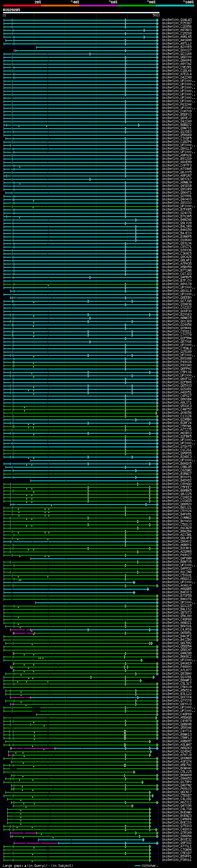Select the UniRef100_B6HQX5 label

coord(177,464)
